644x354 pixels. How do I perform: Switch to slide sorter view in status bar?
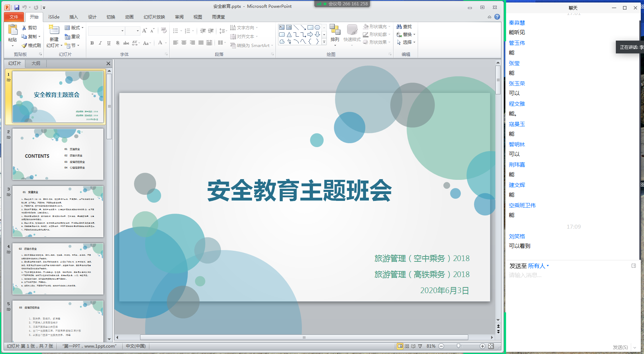(x=407, y=346)
